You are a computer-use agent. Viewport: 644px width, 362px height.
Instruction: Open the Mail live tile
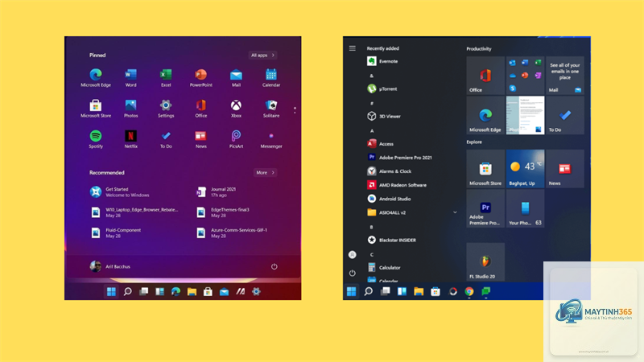point(565,76)
